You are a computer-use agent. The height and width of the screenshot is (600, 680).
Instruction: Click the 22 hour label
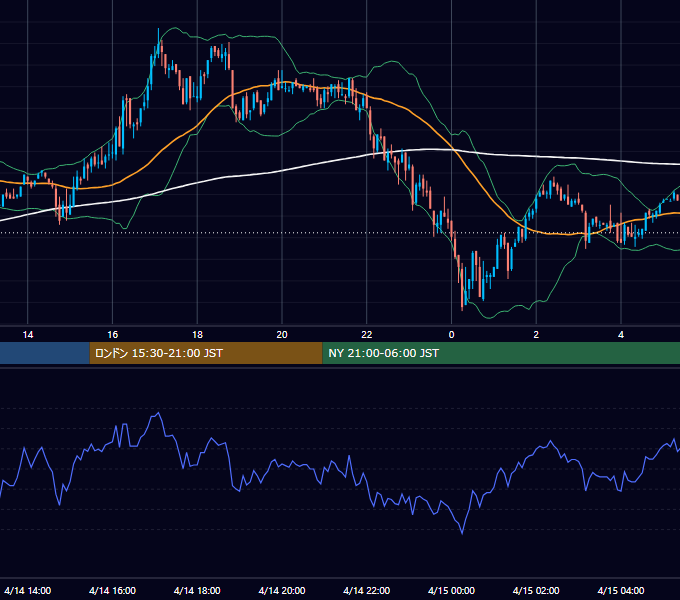[x=367, y=335]
